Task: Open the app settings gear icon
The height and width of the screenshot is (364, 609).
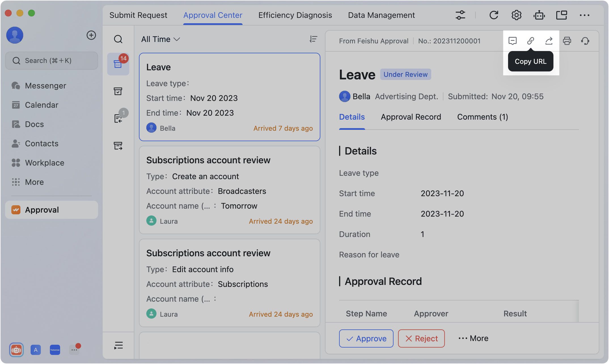Action: [516, 15]
